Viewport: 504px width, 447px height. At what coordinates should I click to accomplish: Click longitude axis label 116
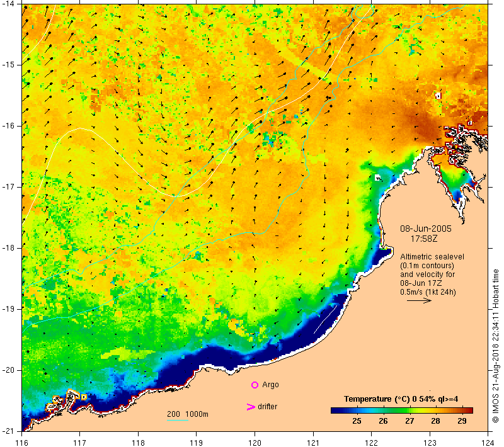22,443
